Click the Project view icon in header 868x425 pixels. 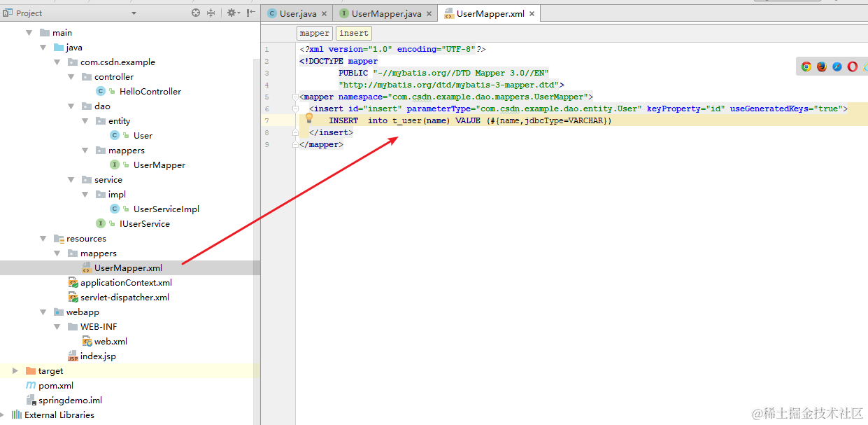pos(7,13)
